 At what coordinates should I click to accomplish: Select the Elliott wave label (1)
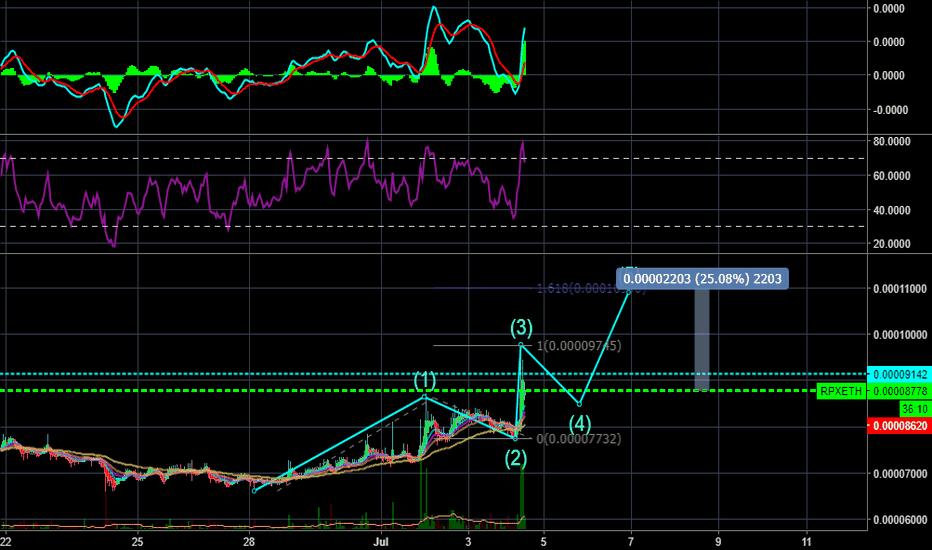click(x=424, y=380)
